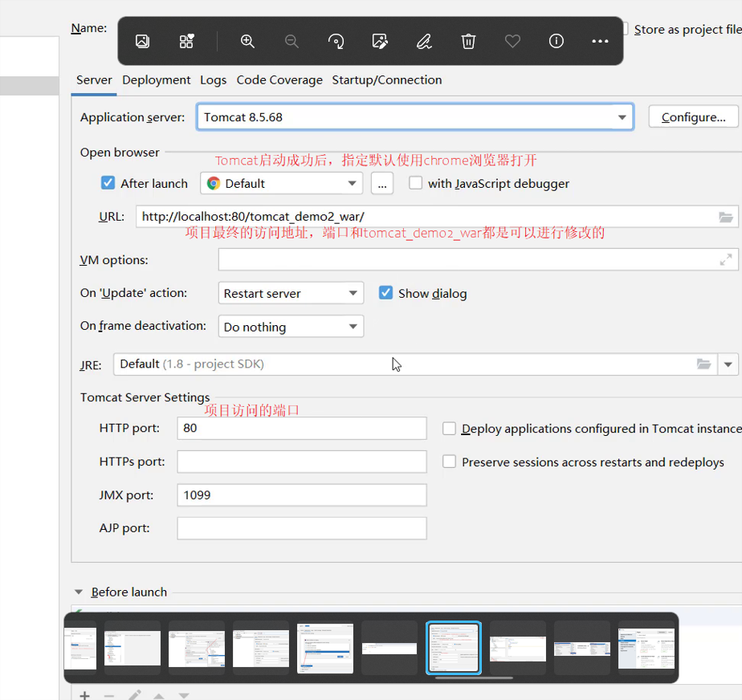Image resolution: width=742 pixels, height=700 pixels.
Task: Select the first thumbnail in the filmstrip
Action: point(80,648)
